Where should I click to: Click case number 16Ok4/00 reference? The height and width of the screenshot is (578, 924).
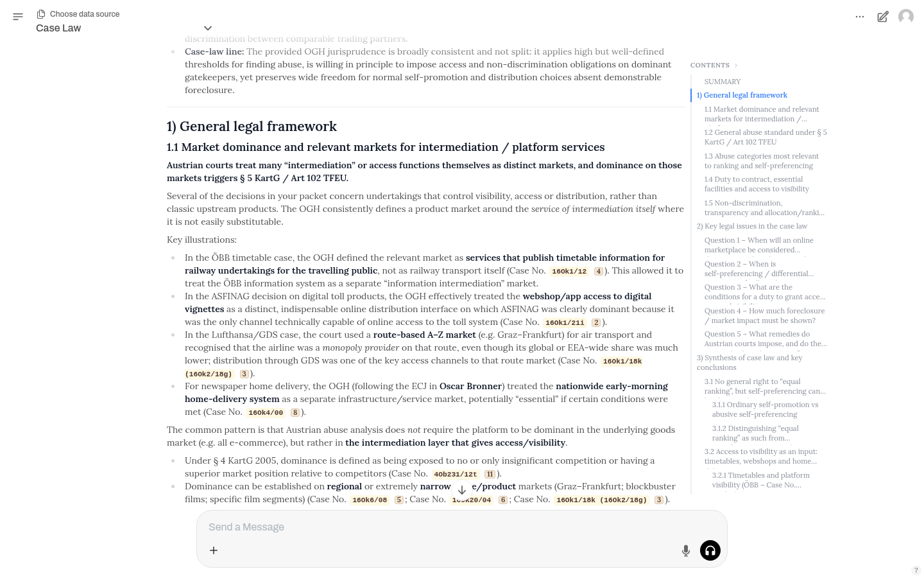[266, 413]
